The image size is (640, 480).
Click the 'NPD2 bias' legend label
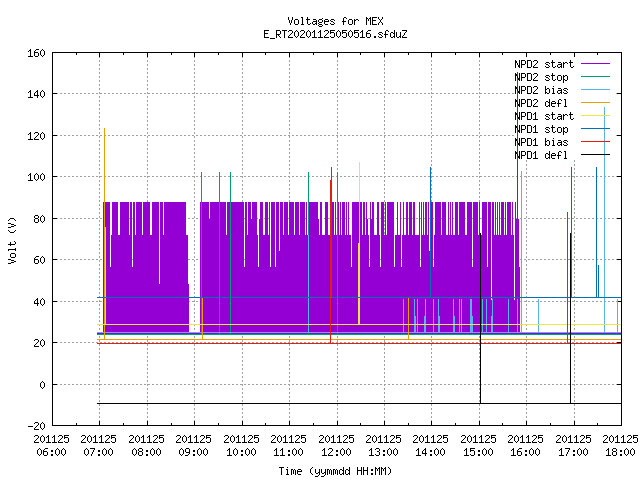(x=541, y=90)
